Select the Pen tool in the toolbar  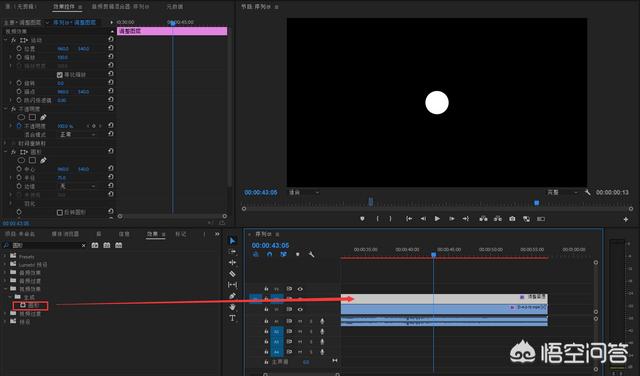pos(232,296)
